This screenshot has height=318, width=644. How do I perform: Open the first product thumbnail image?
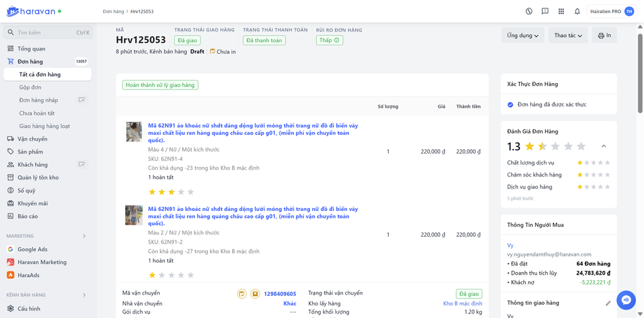point(134,132)
